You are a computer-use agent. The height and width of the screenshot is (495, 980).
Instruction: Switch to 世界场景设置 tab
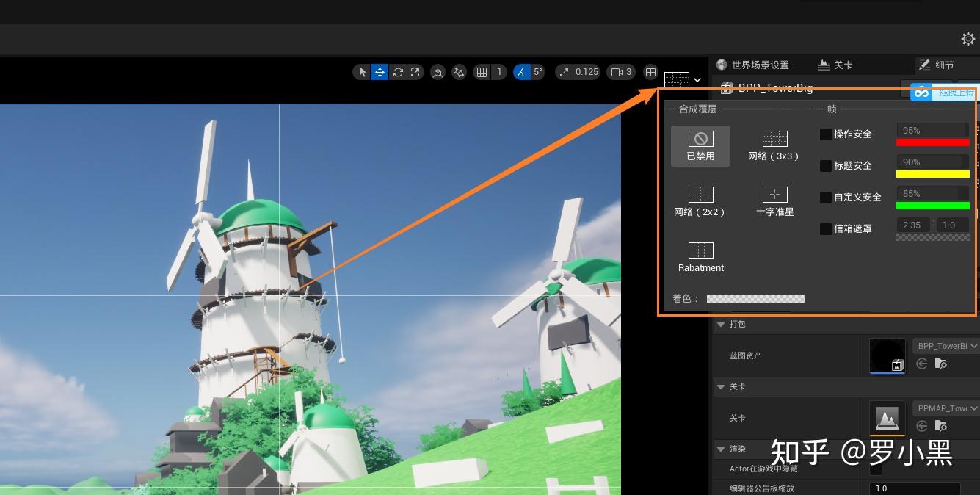(x=752, y=65)
